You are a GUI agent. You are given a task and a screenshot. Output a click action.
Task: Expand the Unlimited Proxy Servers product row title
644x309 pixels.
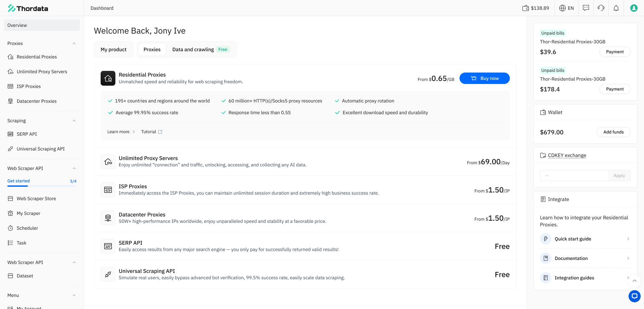click(148, 158)
